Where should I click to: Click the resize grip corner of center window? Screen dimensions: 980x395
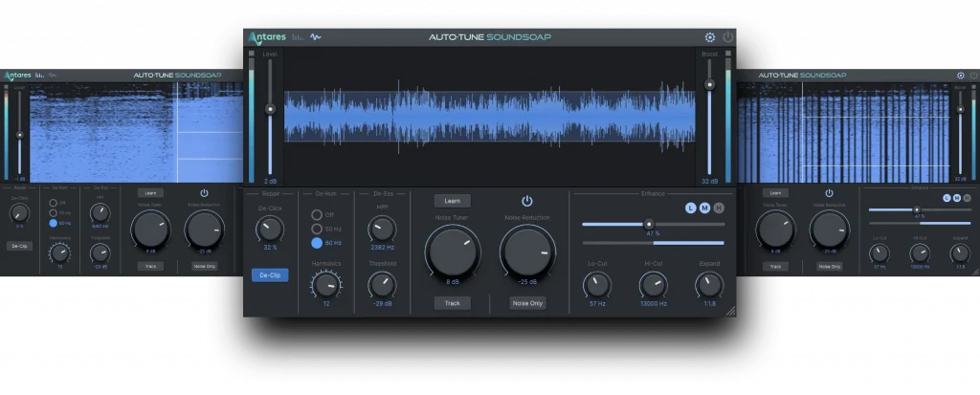point(730,311)
